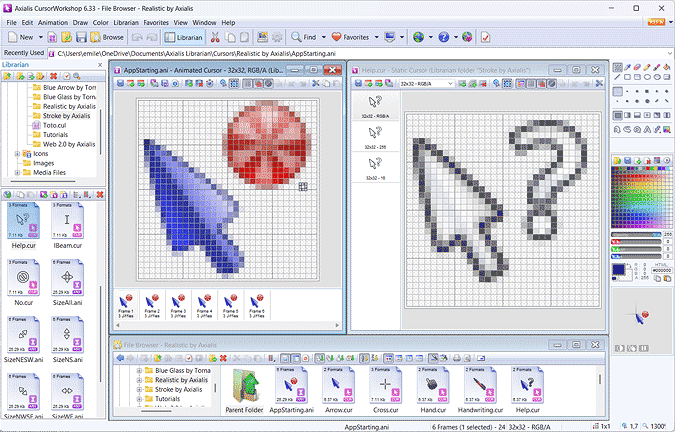Click the Save disk icon in main toolbar
Image resolution: width=675 pixels, height=432 pixels.
coord(81,37)
